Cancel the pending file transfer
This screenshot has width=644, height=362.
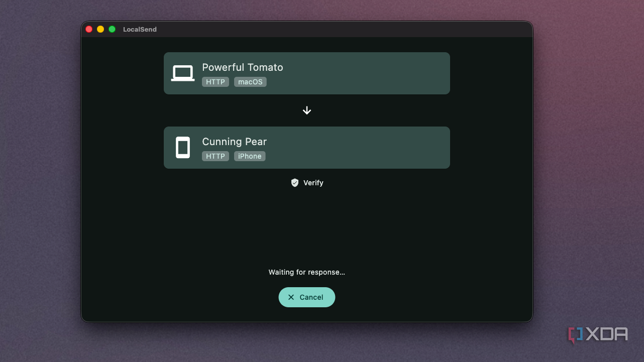307,297
